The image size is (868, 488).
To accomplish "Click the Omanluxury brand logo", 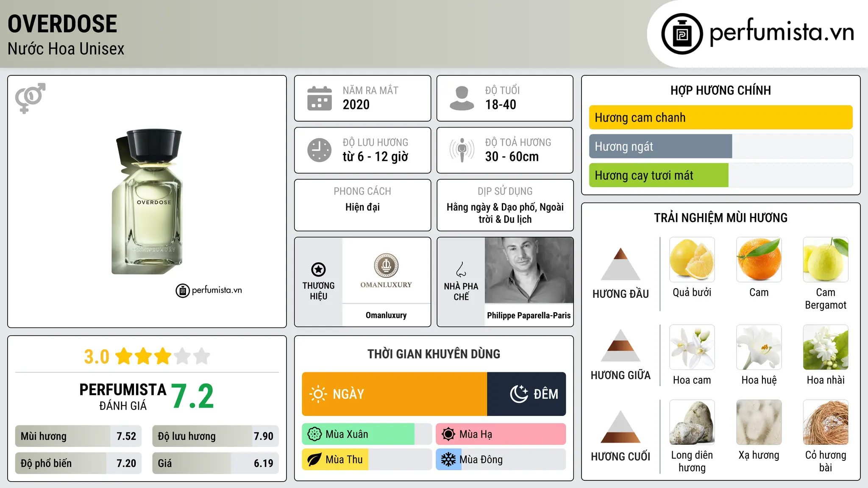I will pos(386,271).
